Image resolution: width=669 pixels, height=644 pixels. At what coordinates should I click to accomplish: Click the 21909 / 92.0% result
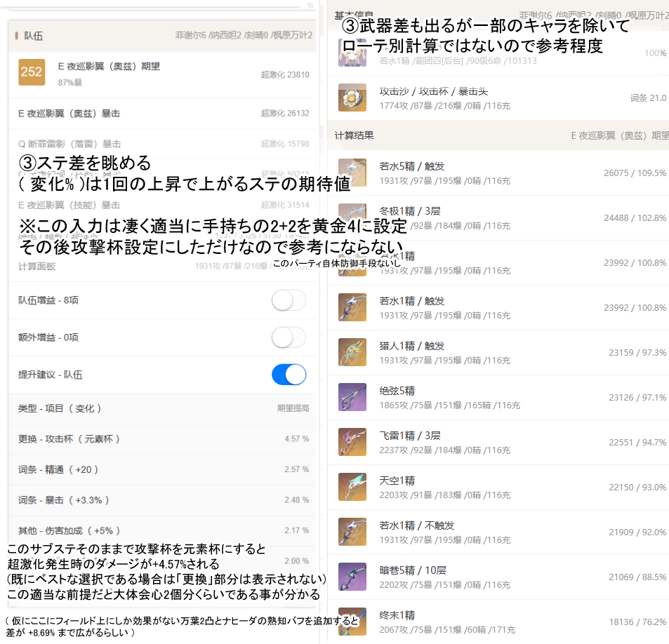pyautogui.click(x=637, y=532)
